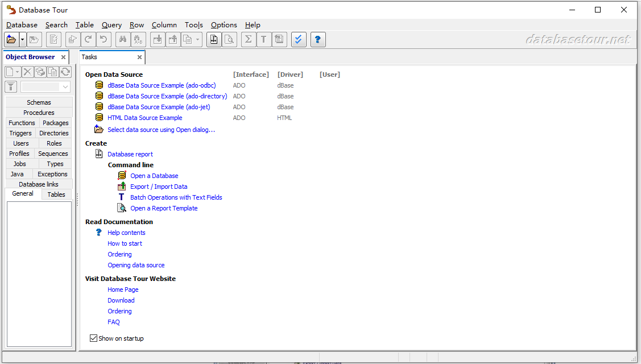The height and width of the screenshot is (364, 641).
Task: Toggle the Show on startup checkbox
Action: pyautogui.click(x=94, y=338)
